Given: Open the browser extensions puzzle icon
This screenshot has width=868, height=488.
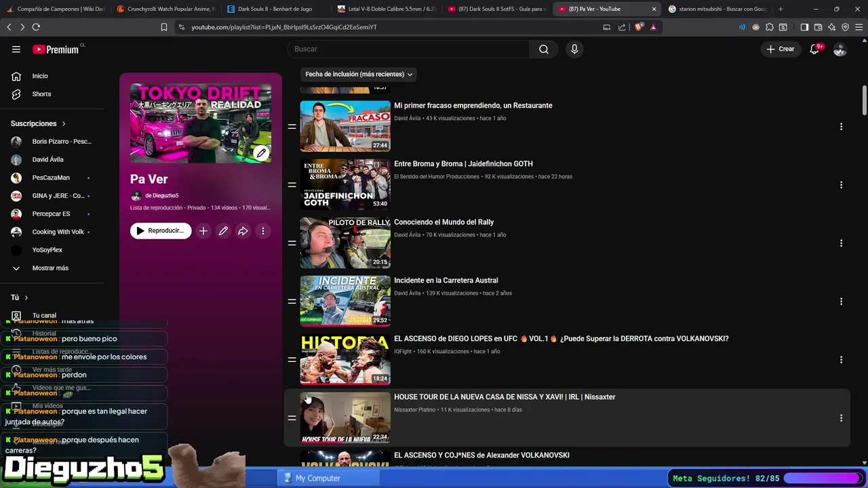Looking at the screenshot, I should pos(770,27).
